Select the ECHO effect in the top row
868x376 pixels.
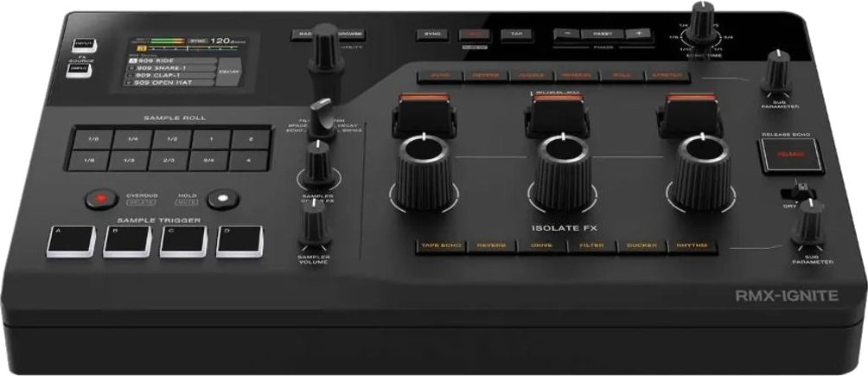coord(441,76)
